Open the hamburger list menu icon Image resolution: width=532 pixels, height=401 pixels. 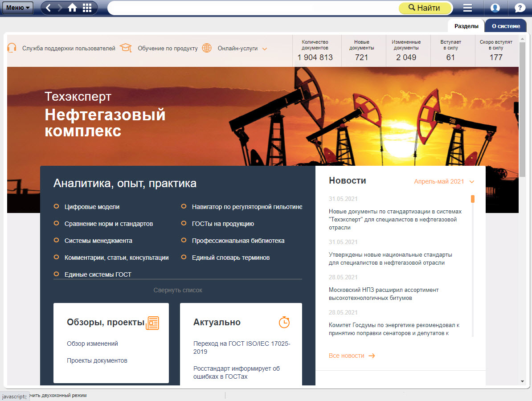[467, 8]
